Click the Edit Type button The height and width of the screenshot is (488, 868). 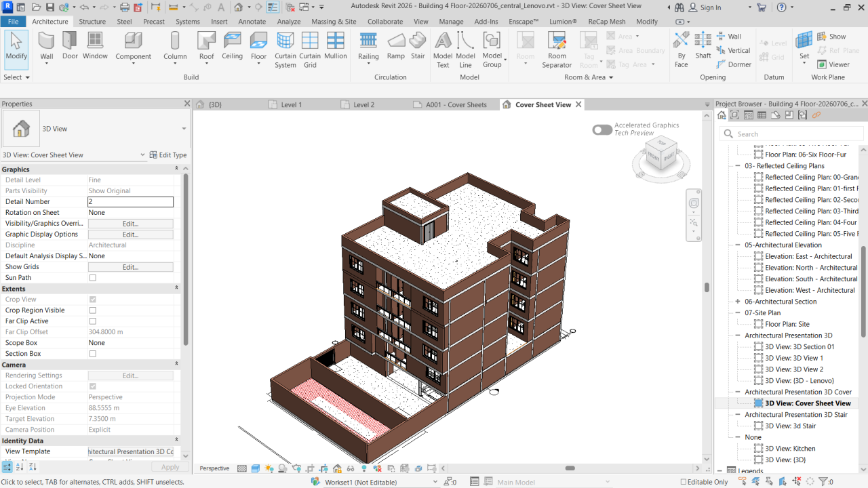tap(168, 155)
